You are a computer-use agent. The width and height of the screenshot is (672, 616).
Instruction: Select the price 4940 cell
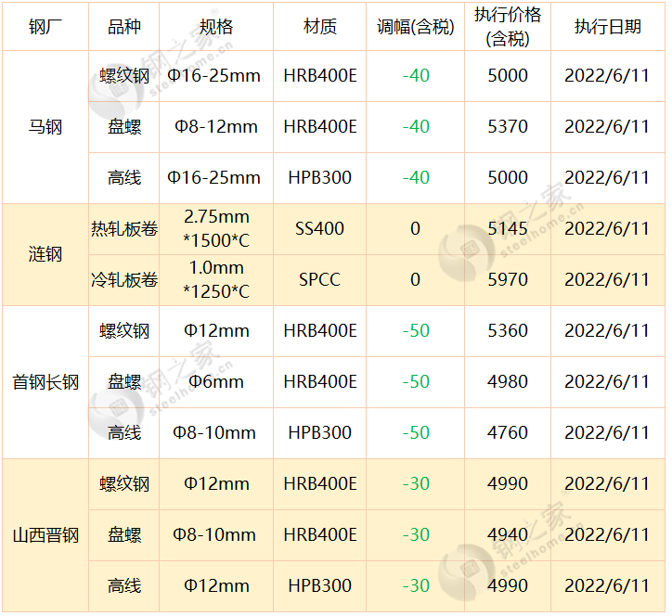[508, 535]
